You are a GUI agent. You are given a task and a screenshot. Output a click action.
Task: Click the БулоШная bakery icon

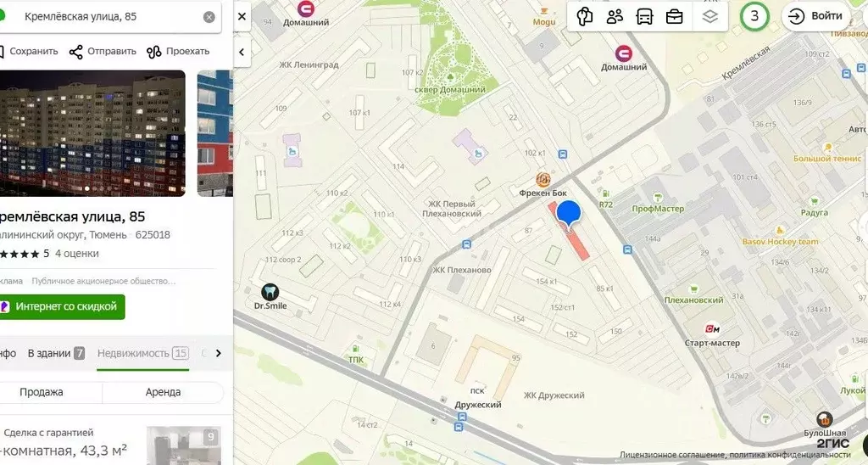(x=824, y=419)
